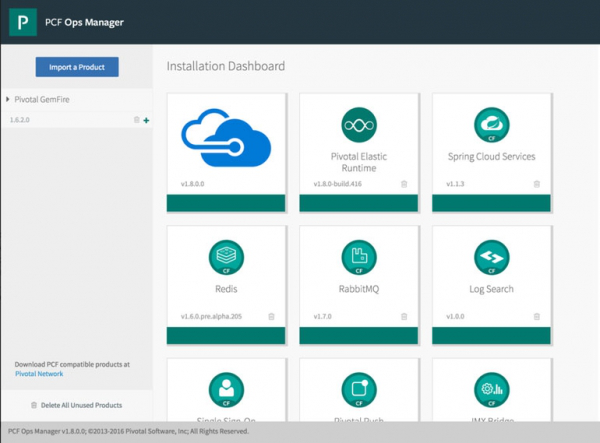The width and height of the screenshot is (600, 443).
Task: Click version v1.6.0.pre.alpha.205 text
Action: (211, 316)
